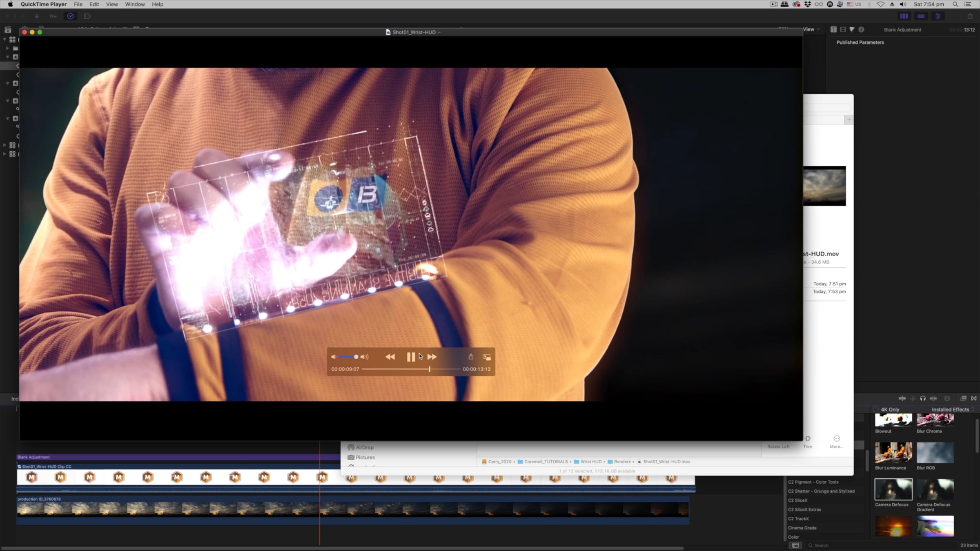This screenshot has height=551, width=980.
Task: Toggle the Final Cut browser panel button
Action: (x=904, y=16)
